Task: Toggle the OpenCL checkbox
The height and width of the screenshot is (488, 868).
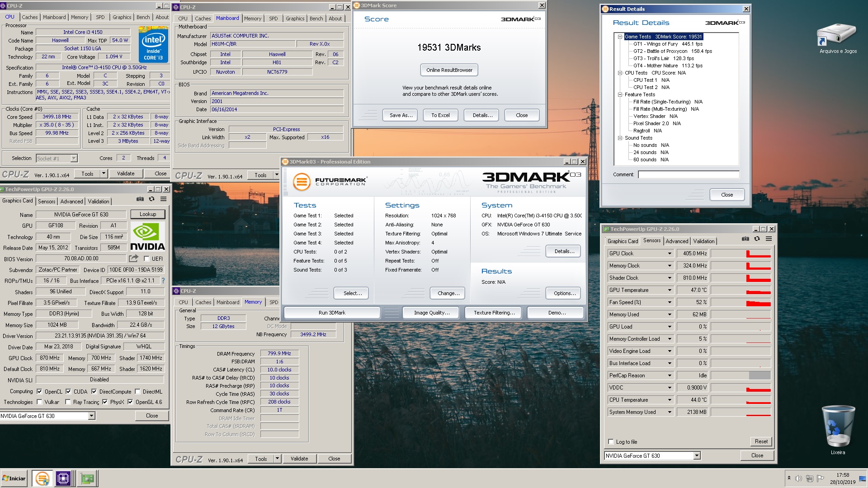Action: (39, 391)
